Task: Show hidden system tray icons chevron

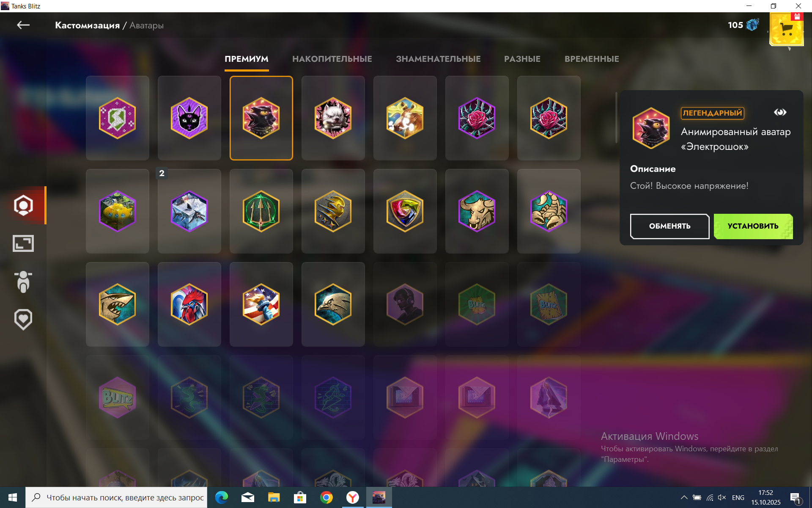Action: [x=684, y=497]
